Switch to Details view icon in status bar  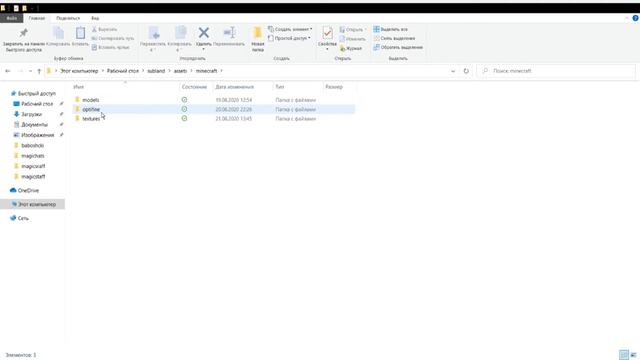pos(623,355)
